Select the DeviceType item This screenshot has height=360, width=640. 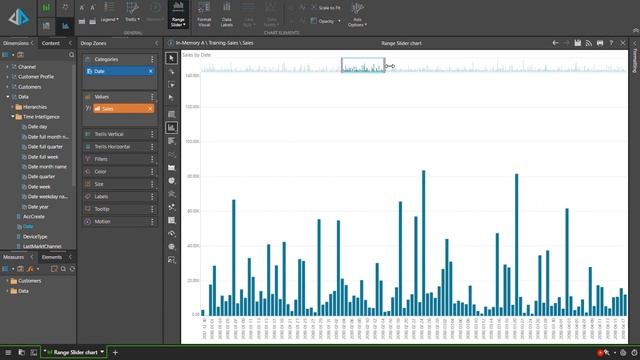click(35, 237)
